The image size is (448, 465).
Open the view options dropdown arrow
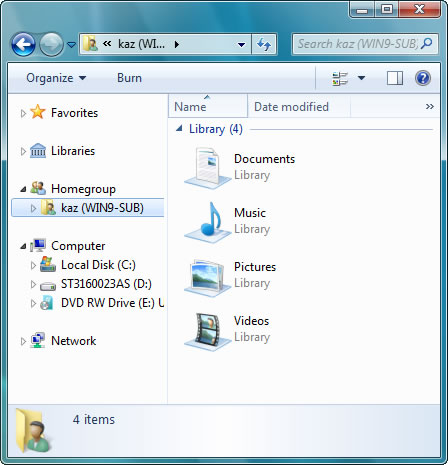pos(361,78)
